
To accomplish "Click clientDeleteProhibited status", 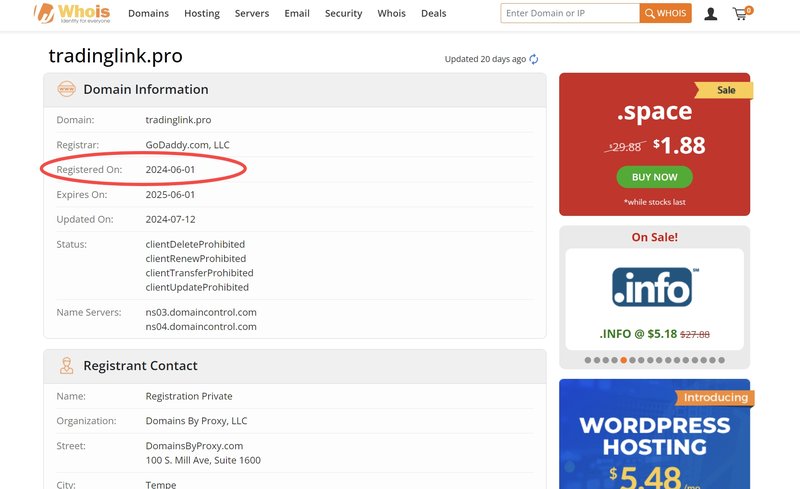I will pos(195,244).
